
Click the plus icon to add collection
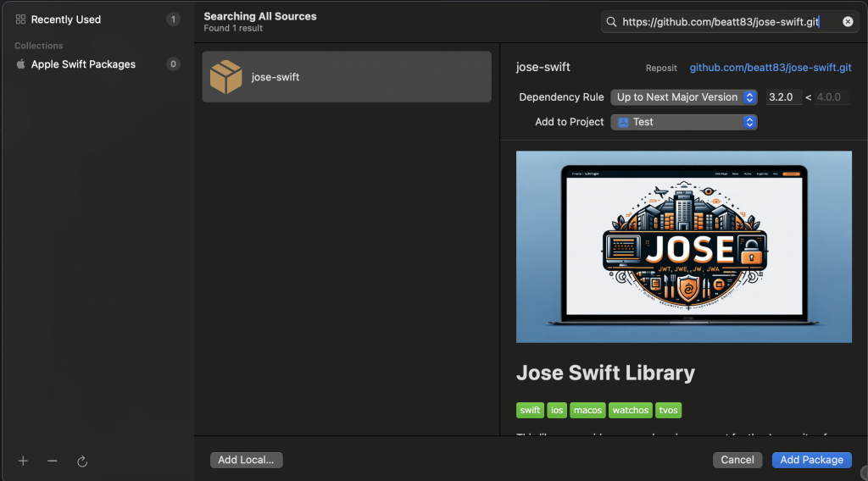coord(23,461)
